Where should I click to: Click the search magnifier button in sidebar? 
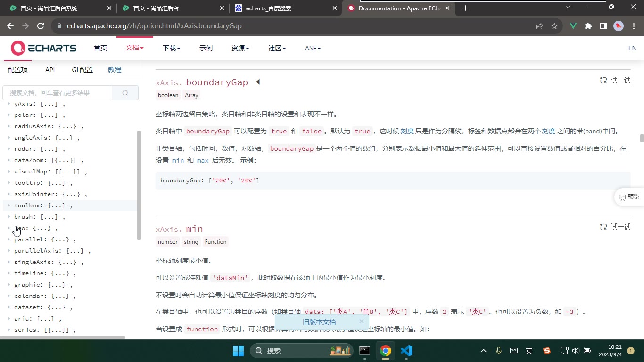coord(125,93)
